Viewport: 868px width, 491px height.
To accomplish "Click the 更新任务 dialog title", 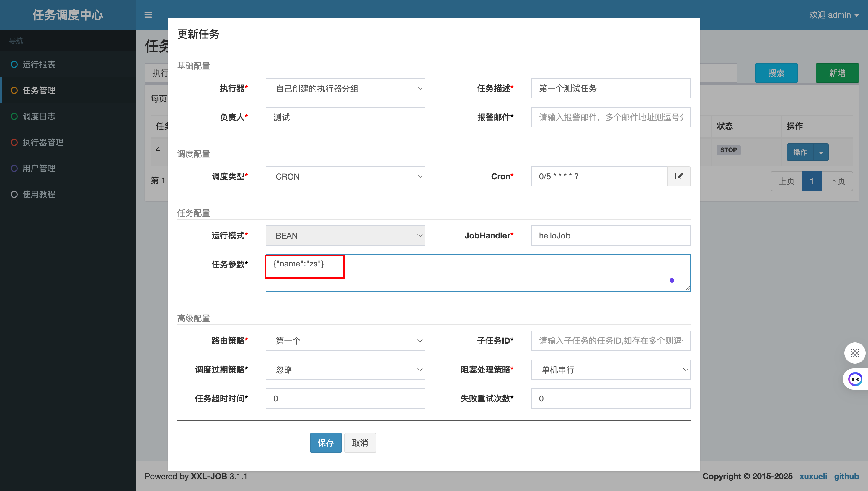I will click(x=198, y=34).
